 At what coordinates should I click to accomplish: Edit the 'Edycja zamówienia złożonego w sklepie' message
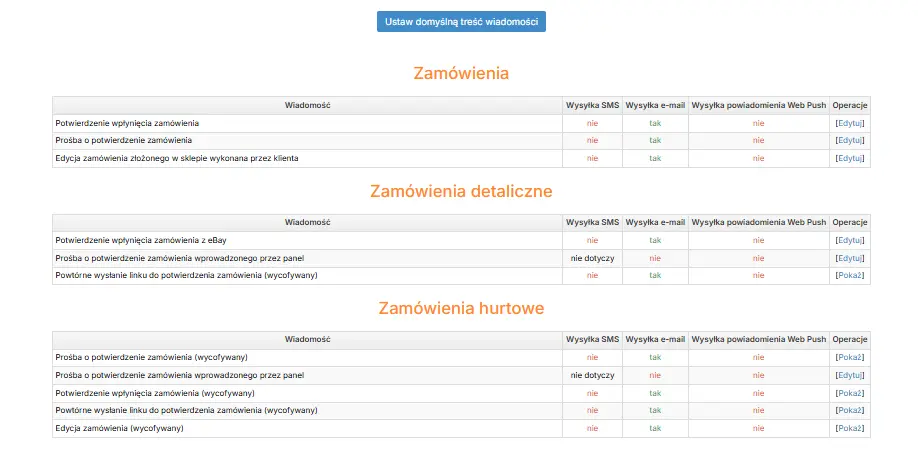coord(850,158)
